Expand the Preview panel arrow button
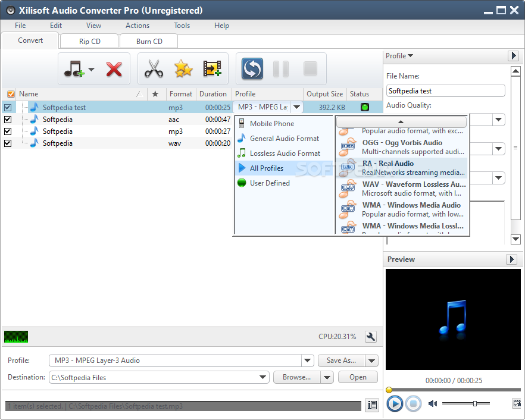Image resolution: width=525 pixels, height=420 pixels. tap(511, 259)
